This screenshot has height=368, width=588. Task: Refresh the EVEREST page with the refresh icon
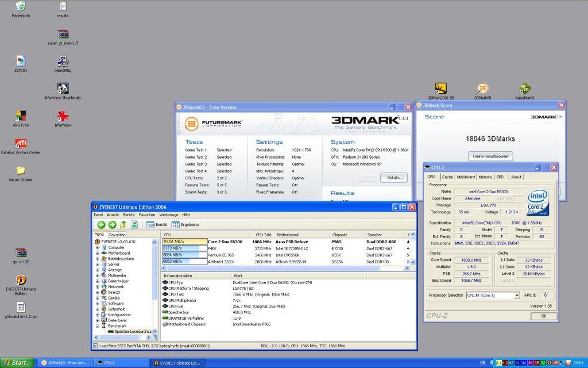coord(134,225)
